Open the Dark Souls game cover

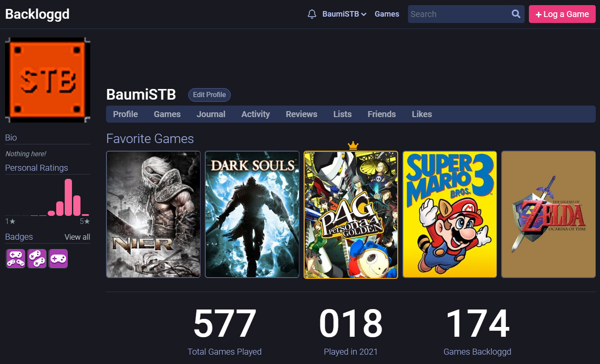(252, 215)
